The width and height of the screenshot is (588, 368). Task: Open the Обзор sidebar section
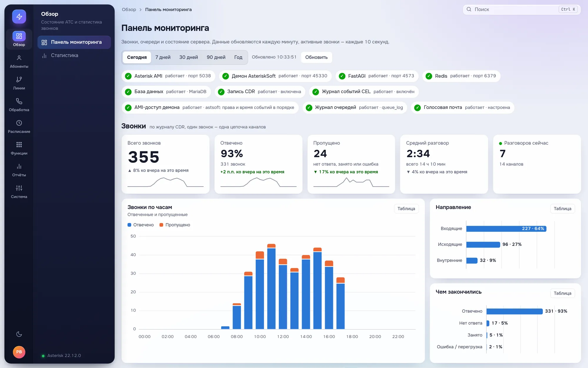point(19,39)
